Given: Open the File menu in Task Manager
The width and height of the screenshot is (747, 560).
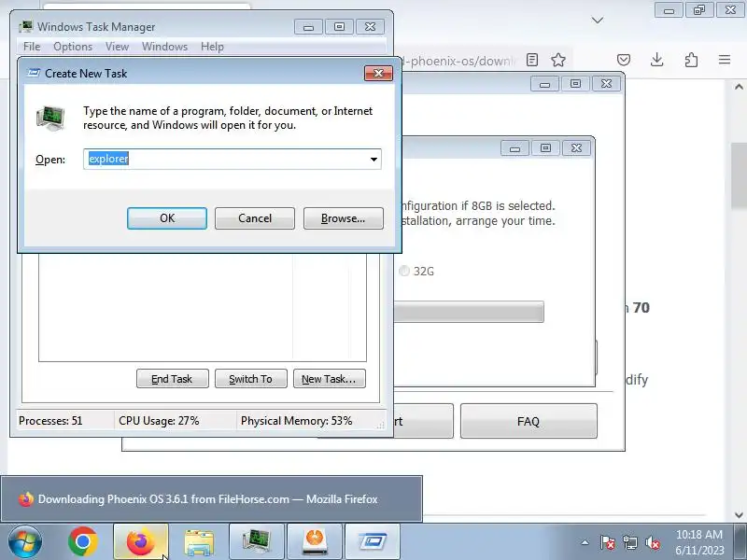Looking at the screenshot, I should coord(32,47).
